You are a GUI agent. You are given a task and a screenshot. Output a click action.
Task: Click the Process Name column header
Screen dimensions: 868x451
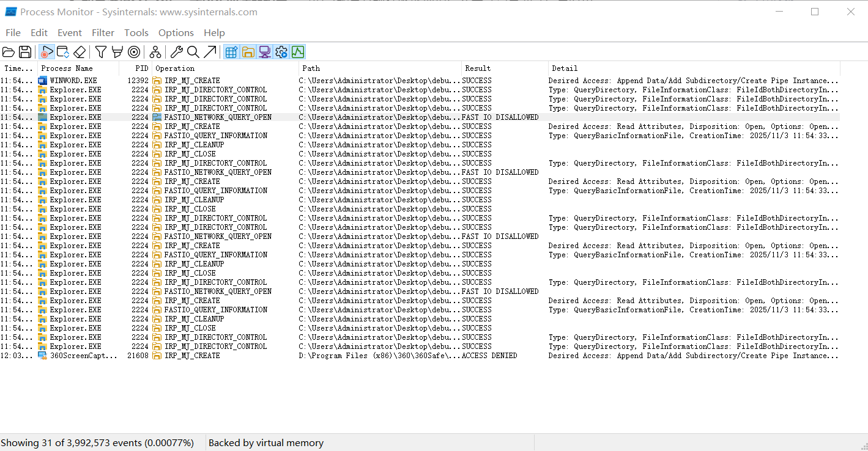(x=78, y=68)
